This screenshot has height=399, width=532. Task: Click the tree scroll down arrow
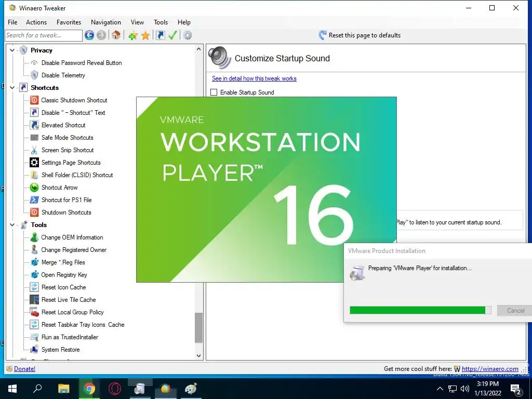[x=199, y=355]
